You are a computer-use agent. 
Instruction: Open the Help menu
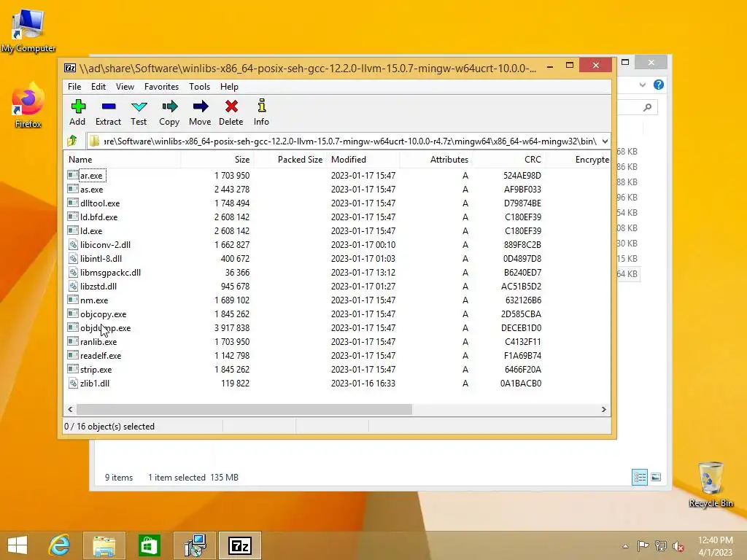coord(229,87)
